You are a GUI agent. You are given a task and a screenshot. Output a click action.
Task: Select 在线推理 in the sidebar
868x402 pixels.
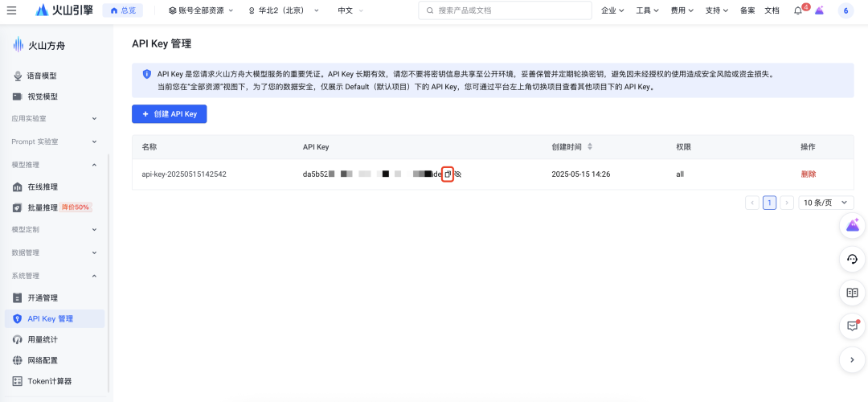click(43, 187)
